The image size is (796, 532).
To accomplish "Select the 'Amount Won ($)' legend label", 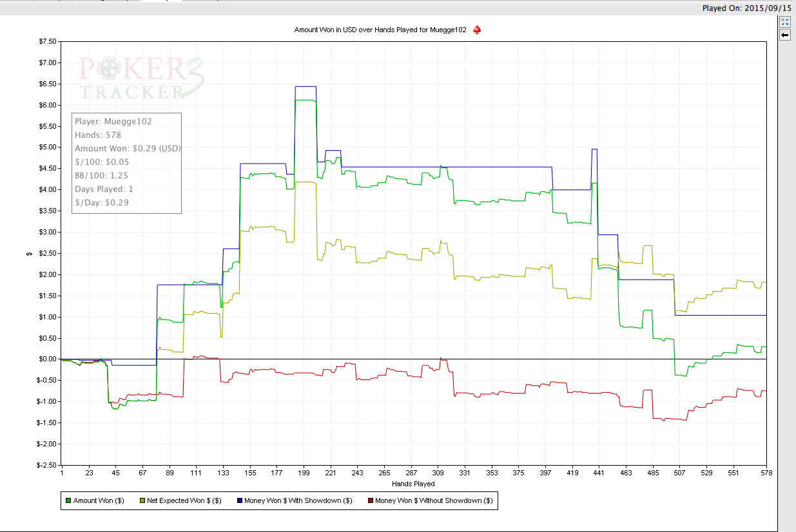I will [99, 500].
